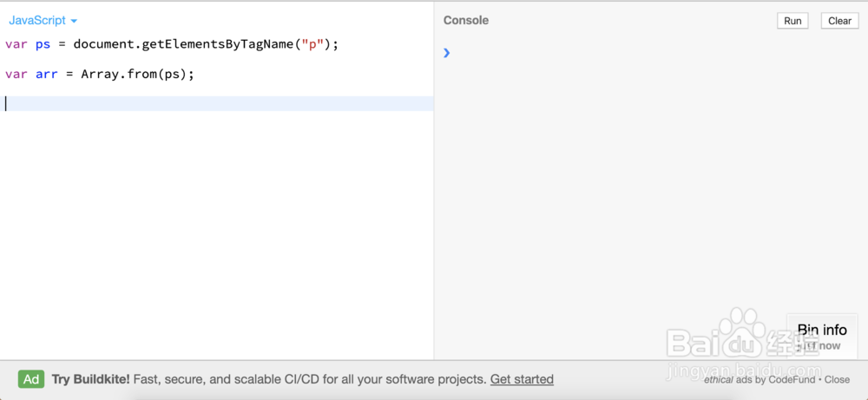
Task: Run the code in the console
Action: [792, 21]
